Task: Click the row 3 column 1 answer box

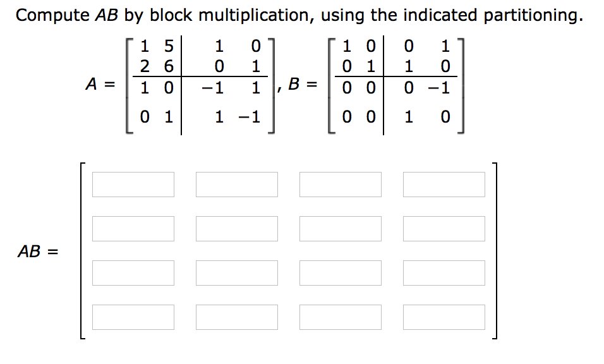Action: tap(133, 273)
